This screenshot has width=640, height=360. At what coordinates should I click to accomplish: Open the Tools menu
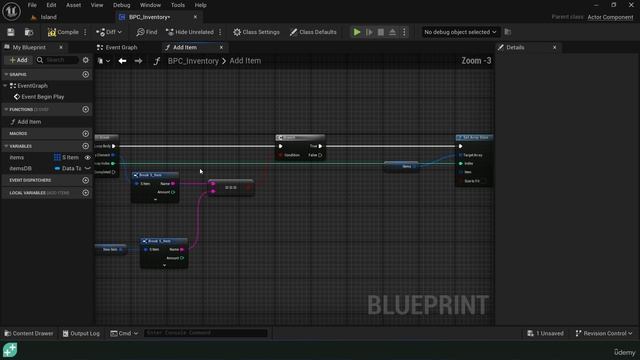(178, 5)
